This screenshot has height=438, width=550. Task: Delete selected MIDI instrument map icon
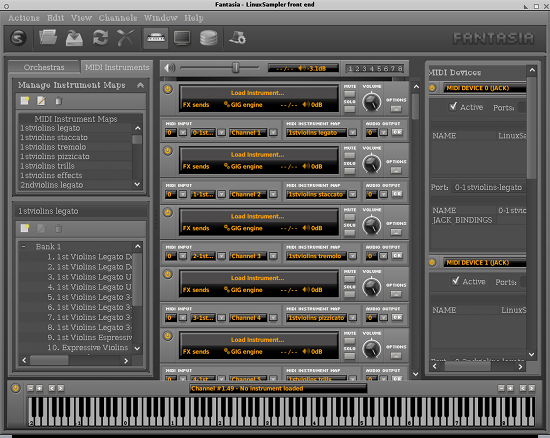[x=59, y=101]
